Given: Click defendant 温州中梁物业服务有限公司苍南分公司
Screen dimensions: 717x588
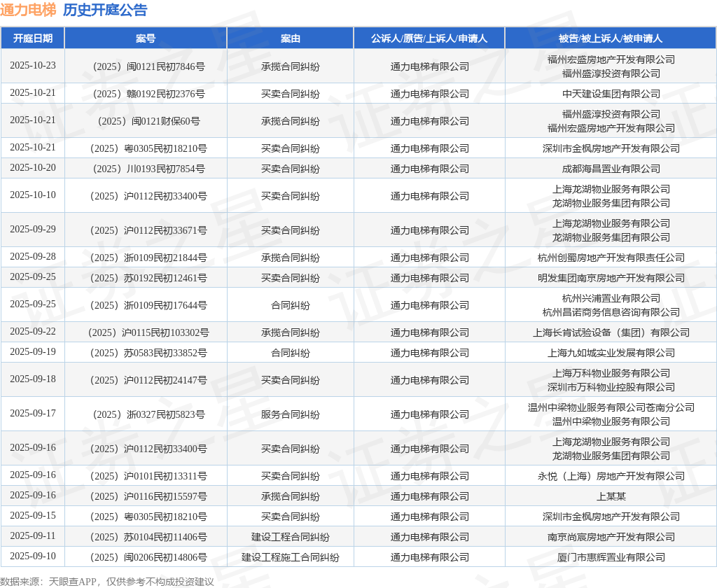Looking at the screenshot, I should point(611,407).
